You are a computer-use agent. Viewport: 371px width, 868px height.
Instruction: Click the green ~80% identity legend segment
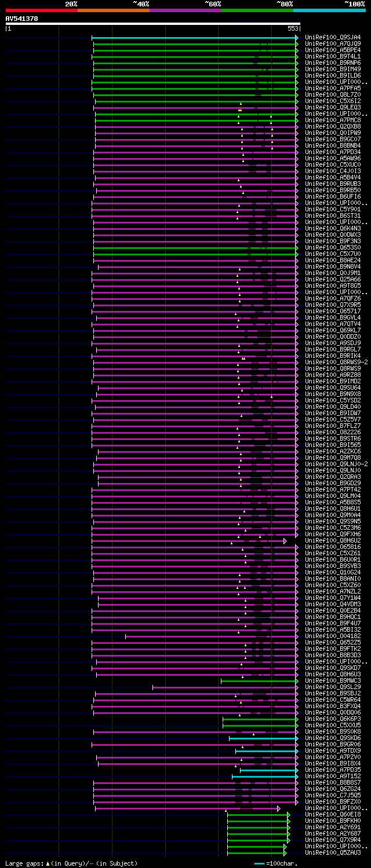(x=257, y=10)
